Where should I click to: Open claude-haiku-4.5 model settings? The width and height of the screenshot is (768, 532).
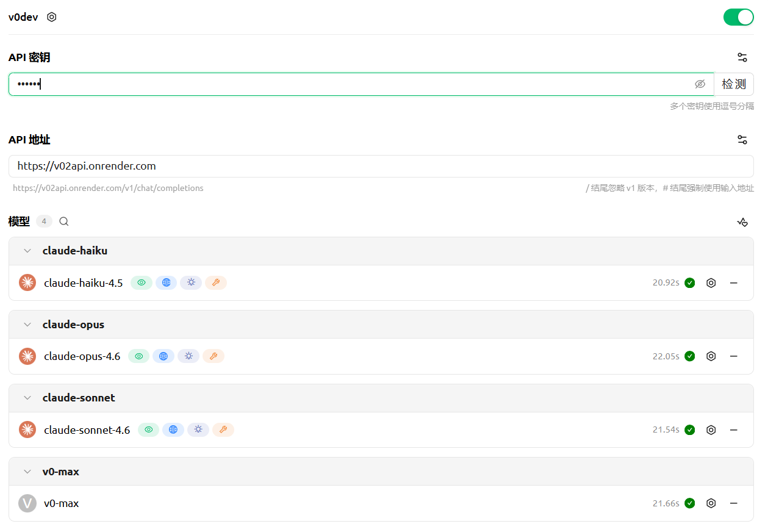coord(711,282)
